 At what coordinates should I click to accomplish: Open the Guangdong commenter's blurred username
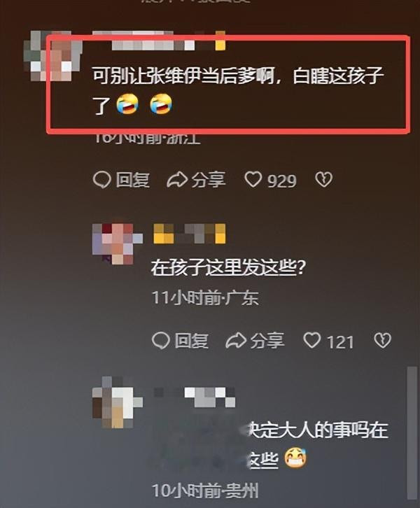click(x=189, y=234)
